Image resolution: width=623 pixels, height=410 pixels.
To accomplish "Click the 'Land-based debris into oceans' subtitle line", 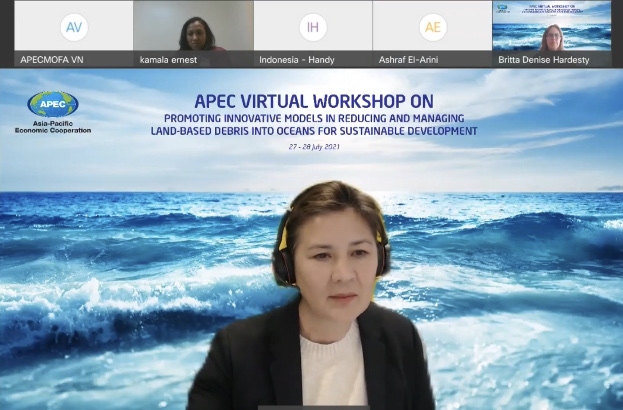I will click(x=313, y=131).
